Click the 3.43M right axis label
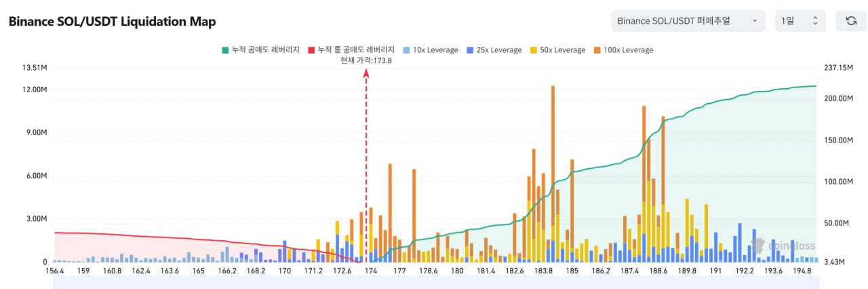 834,262
